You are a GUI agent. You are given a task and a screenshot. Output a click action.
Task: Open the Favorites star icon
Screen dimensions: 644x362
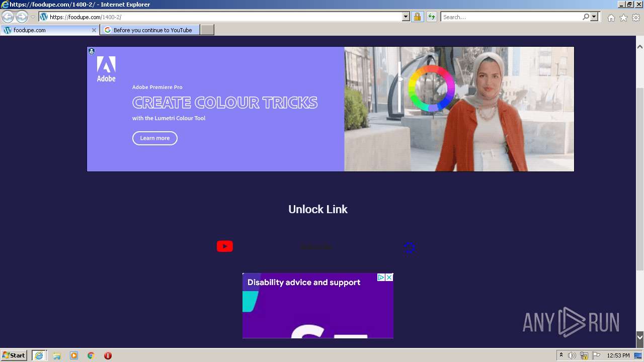pyautogui.click(x=623, y=18)
